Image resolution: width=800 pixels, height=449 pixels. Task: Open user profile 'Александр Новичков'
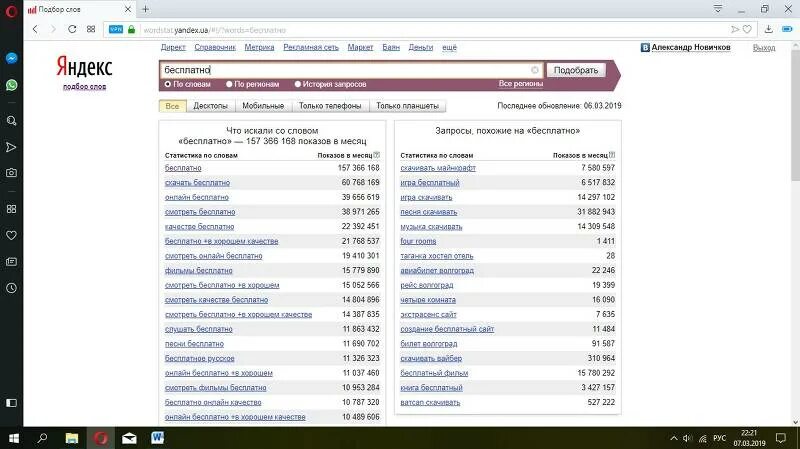[690, 47]
